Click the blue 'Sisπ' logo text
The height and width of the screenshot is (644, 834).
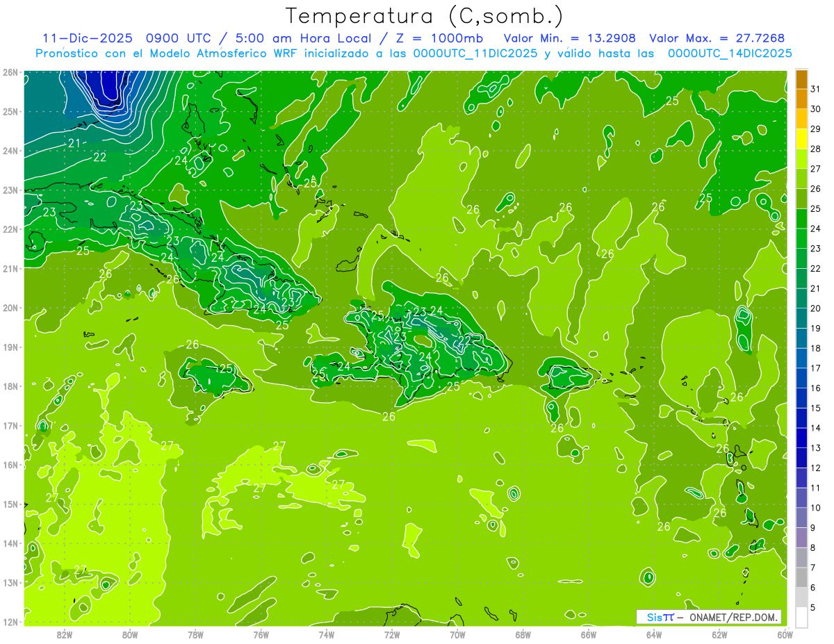pyautogui.click(x=660, y=617)
